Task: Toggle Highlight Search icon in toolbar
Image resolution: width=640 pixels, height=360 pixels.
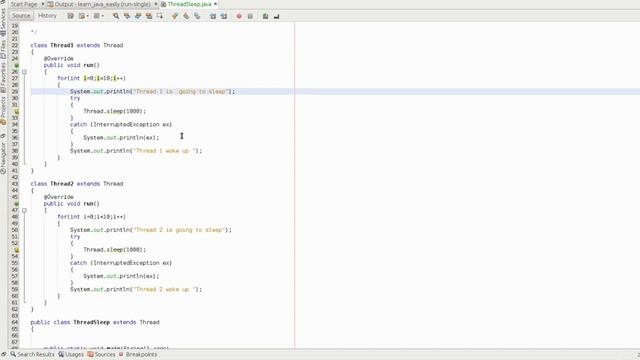Action: 149,16
